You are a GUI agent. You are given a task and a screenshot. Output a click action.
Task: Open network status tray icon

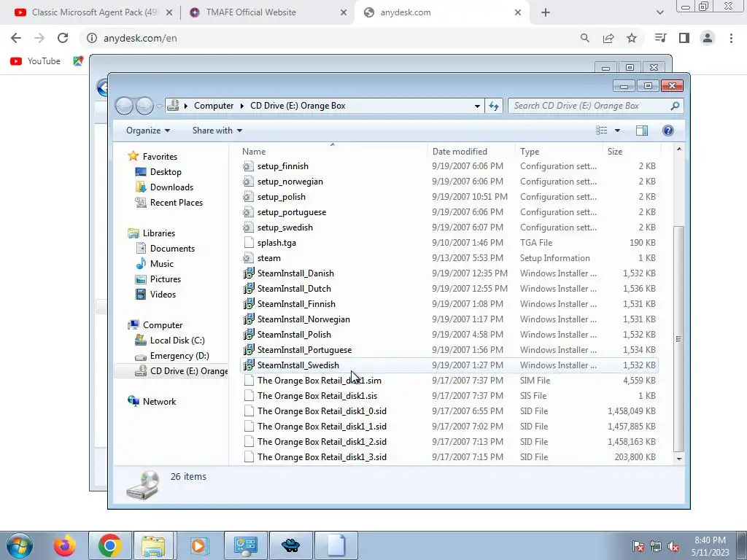click(x=656, y=546)
